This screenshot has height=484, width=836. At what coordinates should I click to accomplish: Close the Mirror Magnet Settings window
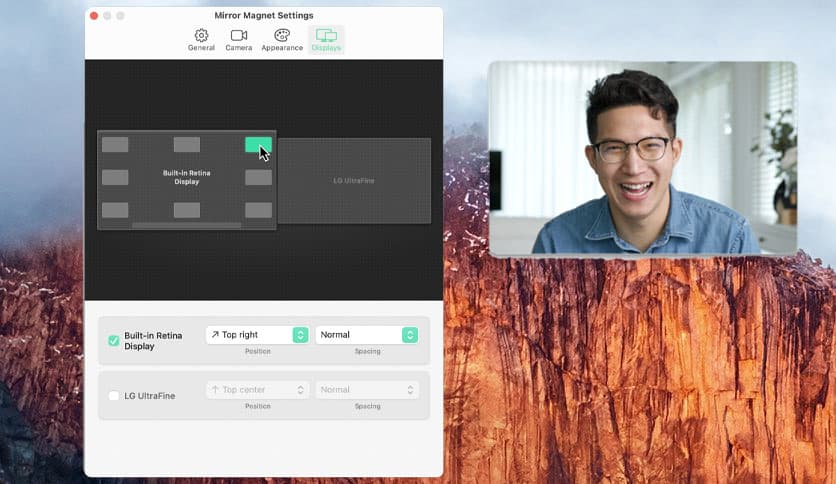point(94,16)
